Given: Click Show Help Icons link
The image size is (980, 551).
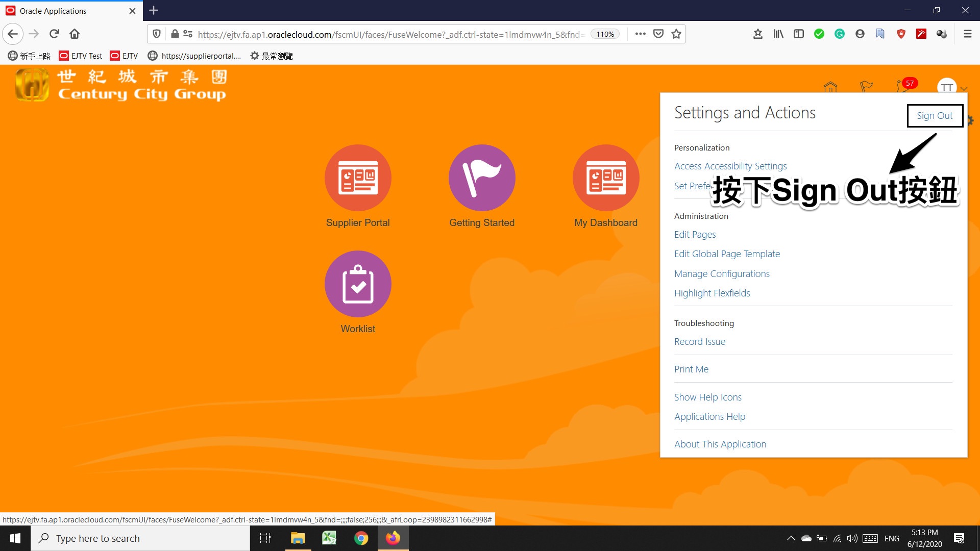Looking at the screenshot, I should pos(708,397).
